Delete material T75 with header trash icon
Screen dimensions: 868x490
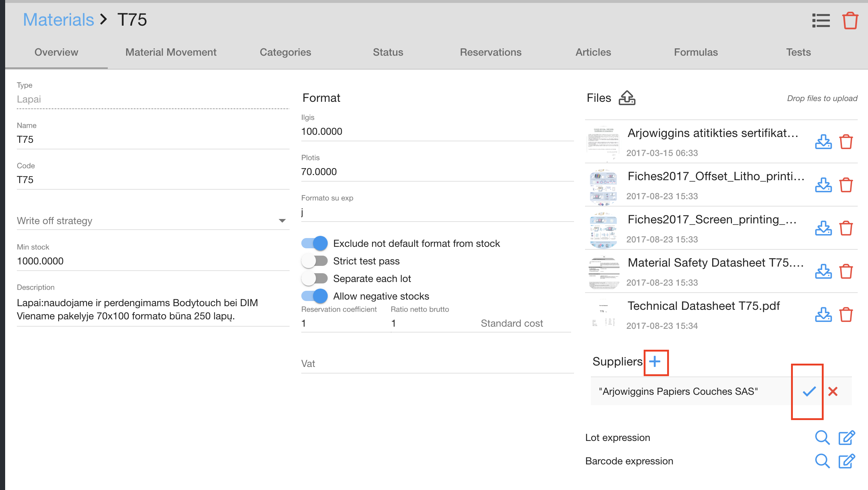tap(850, 21)
